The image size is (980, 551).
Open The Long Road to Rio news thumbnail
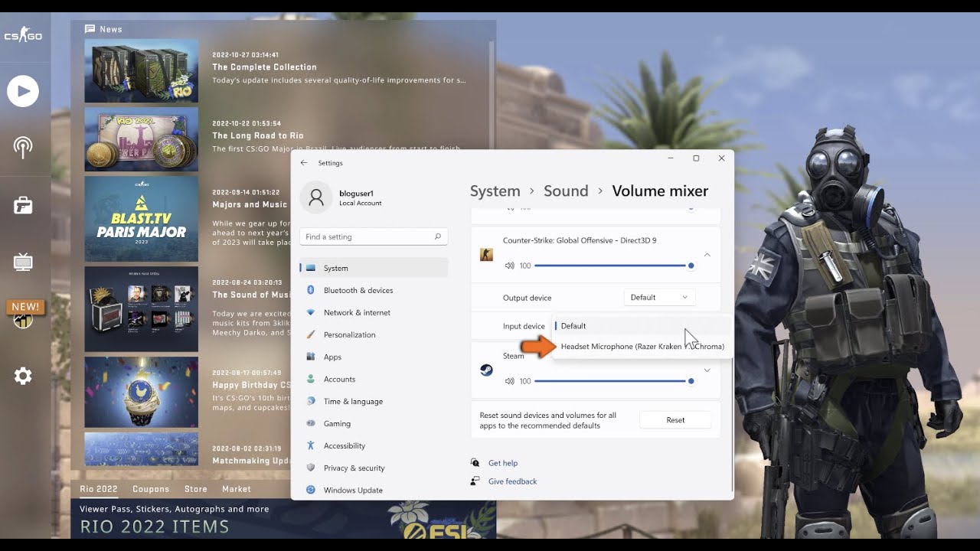point(141,139)
